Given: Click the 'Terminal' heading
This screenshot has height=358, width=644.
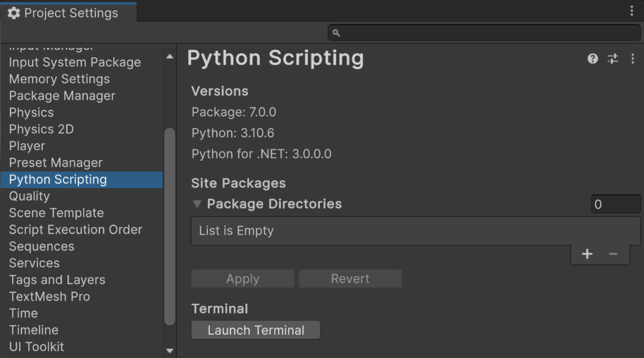Looking at the screenshot, I should pos(220,309).
